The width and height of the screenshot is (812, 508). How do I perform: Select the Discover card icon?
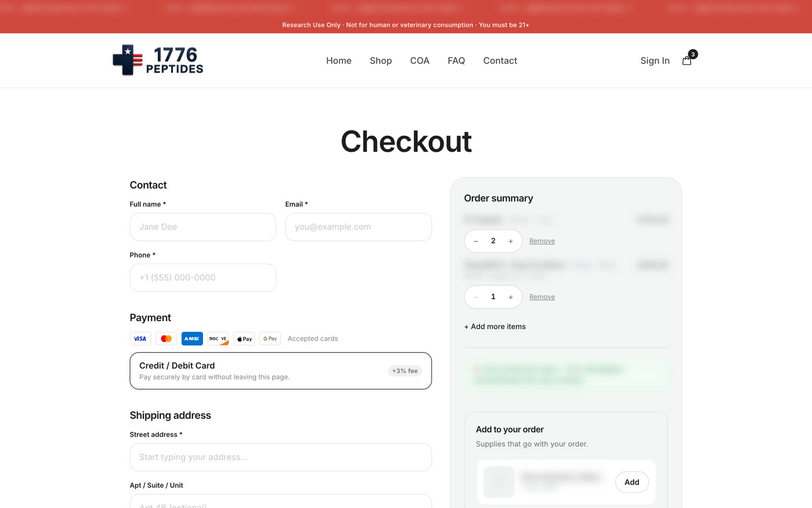pos(218,339)
